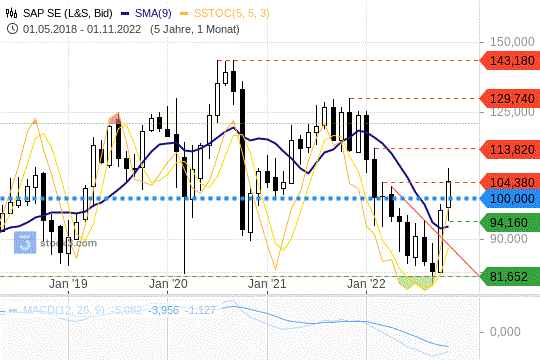Click the Jan '22 time axis label
This screenshot has height=360, width=540.
tap(366, 284)
